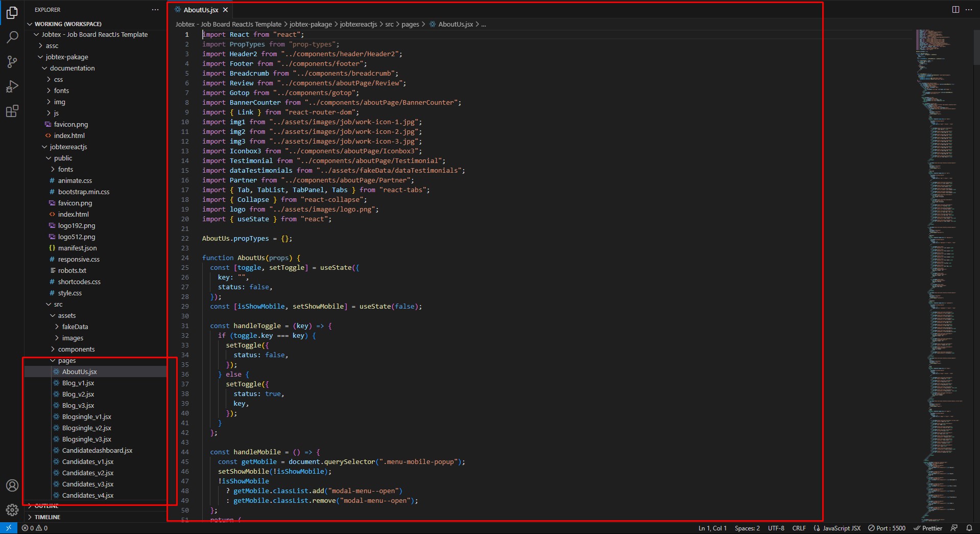Click the remote window indicator icon
The image size is (980, 534).
[9, 528]
